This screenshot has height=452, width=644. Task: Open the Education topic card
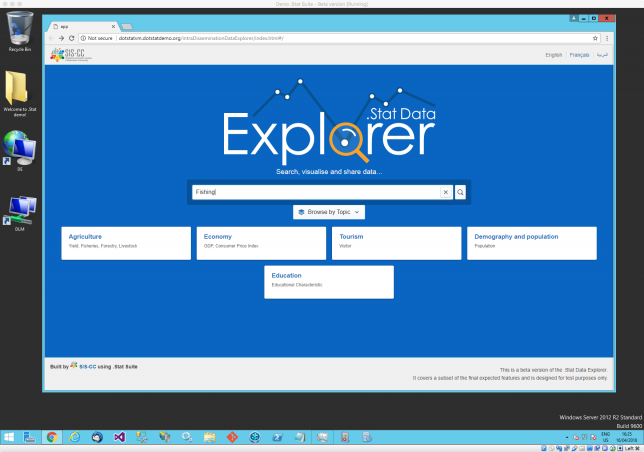329,282
